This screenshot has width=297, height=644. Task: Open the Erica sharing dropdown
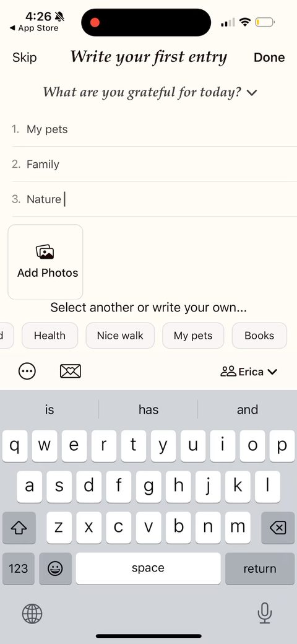click(249, 372)
